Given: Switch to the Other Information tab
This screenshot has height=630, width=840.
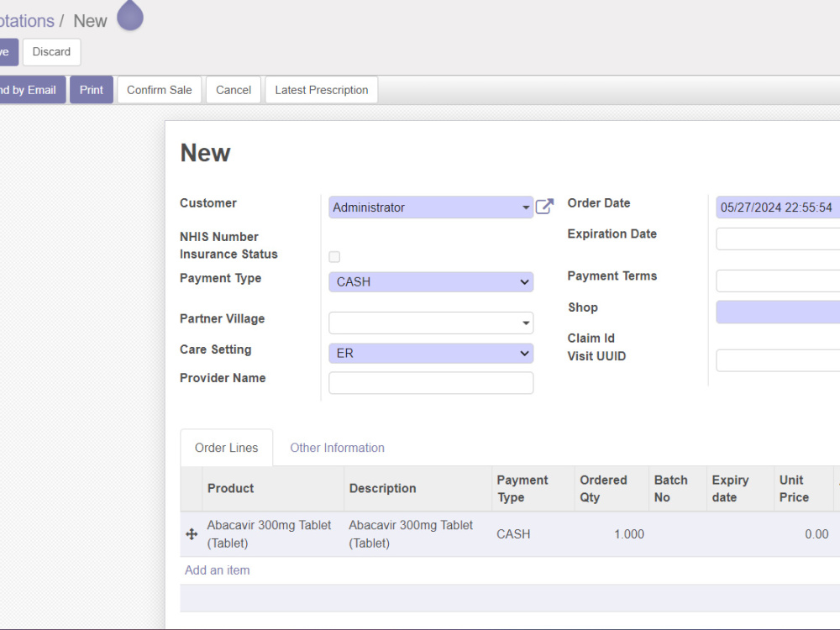Looking at the screenshot, I should (337, 448).
